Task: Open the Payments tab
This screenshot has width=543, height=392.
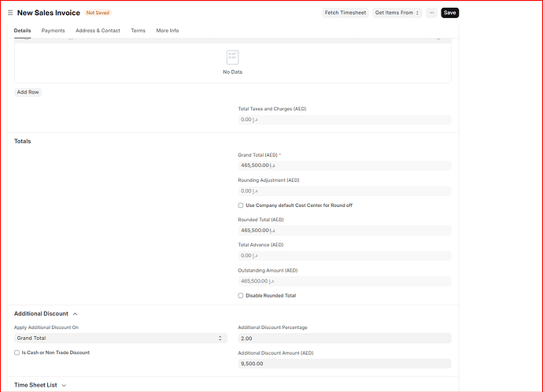Action: tap(53, 31)
